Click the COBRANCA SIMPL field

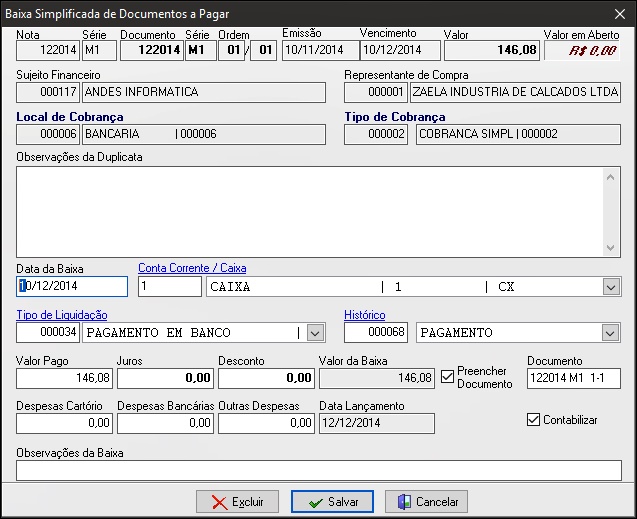click(518, 134)
